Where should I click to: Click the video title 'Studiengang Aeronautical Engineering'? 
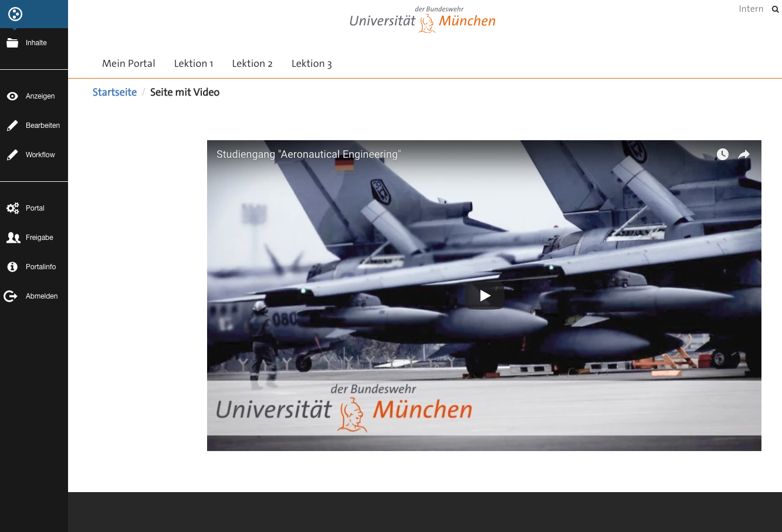(x=309, y=154)
